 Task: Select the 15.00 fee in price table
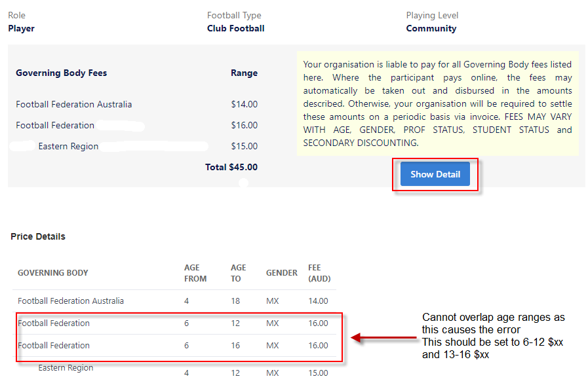point(318,373)
